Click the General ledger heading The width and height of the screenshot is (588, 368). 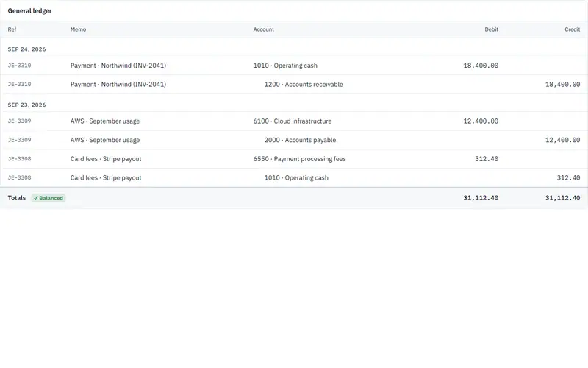coord(29,11)
